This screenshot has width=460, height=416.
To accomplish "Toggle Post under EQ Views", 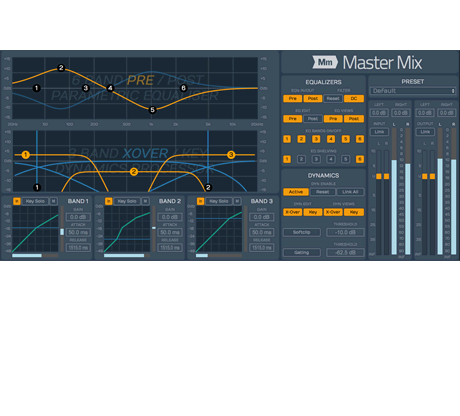I will point(354,119).
